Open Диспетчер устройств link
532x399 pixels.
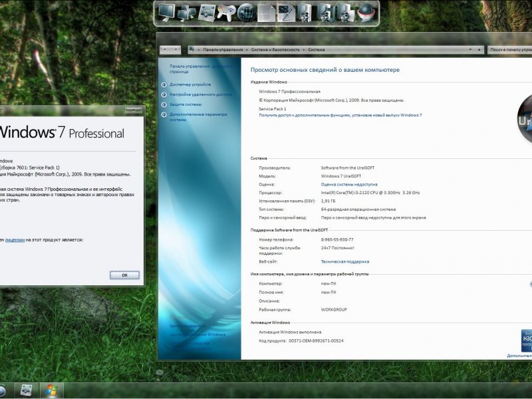190,84
